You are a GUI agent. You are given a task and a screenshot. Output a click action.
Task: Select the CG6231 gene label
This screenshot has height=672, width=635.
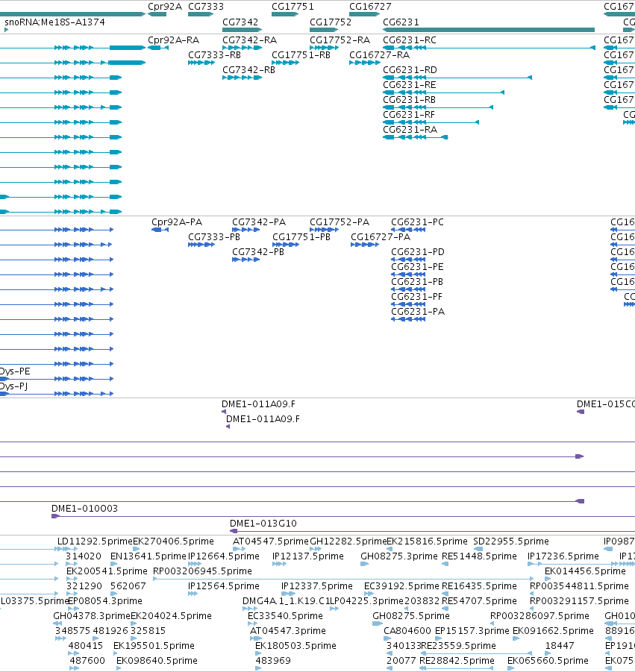click(401, 22)
